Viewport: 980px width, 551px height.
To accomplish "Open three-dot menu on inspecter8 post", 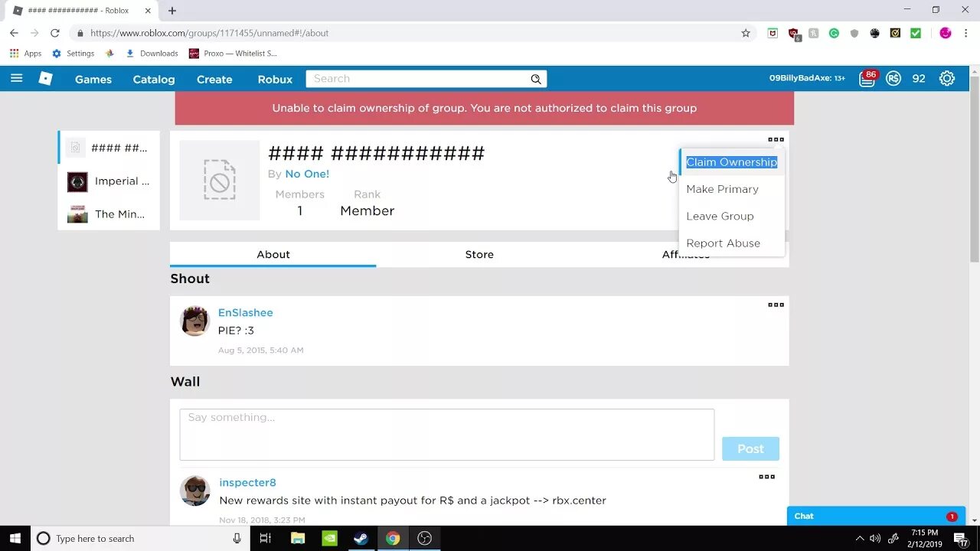I will coord(766,477).
